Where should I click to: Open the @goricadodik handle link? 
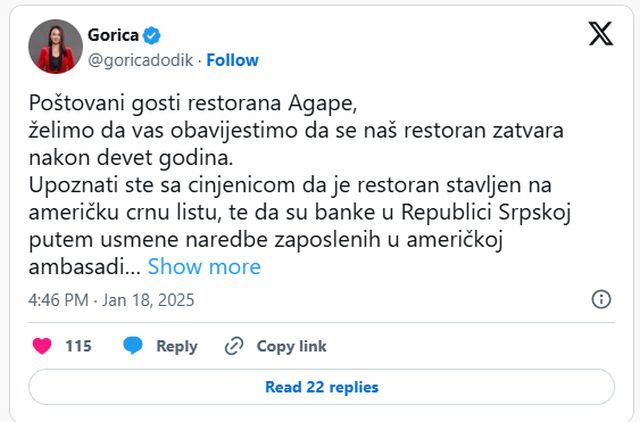pos(144,60)
